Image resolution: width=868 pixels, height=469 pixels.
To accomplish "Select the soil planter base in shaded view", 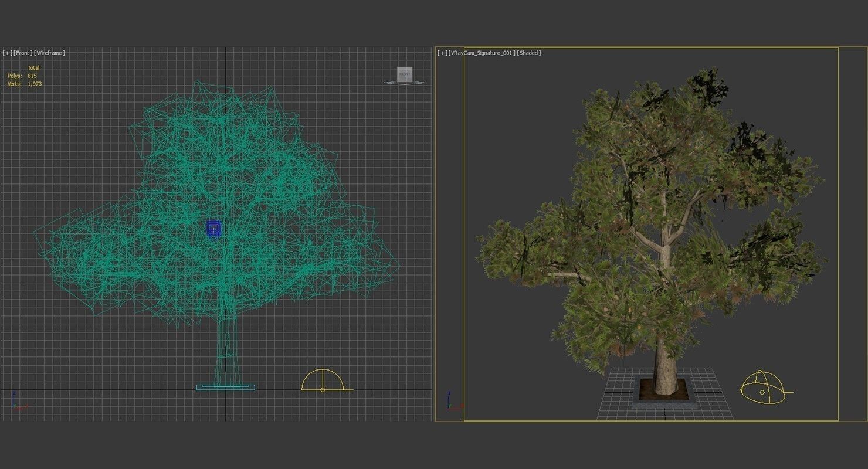I will pyautogui.click(x=665, y=393).
